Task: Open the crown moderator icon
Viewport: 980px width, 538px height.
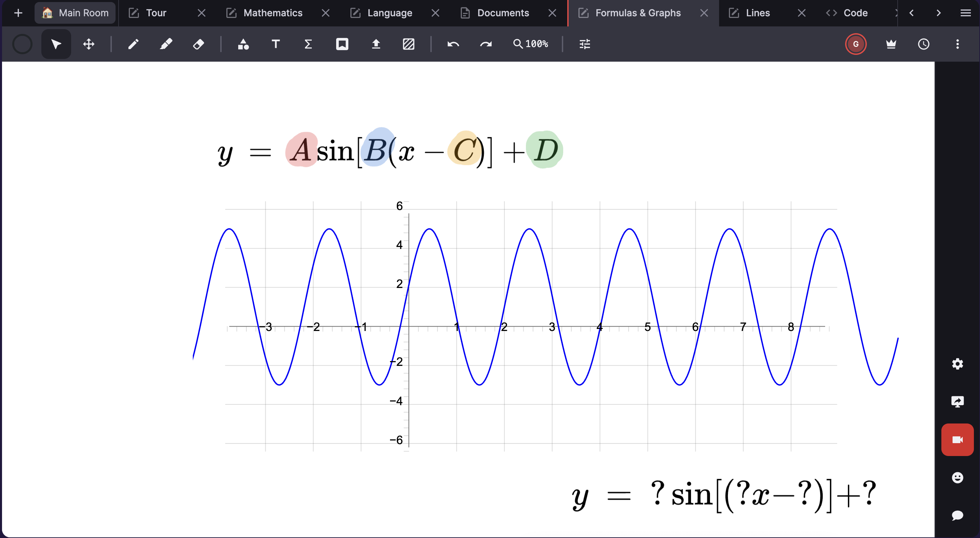Action: click(891, 44)
